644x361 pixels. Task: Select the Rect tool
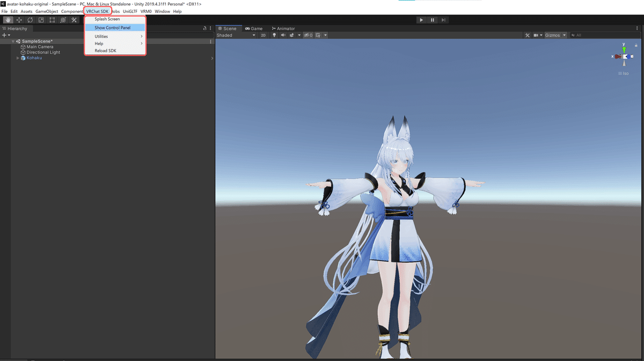click(52, 20)
